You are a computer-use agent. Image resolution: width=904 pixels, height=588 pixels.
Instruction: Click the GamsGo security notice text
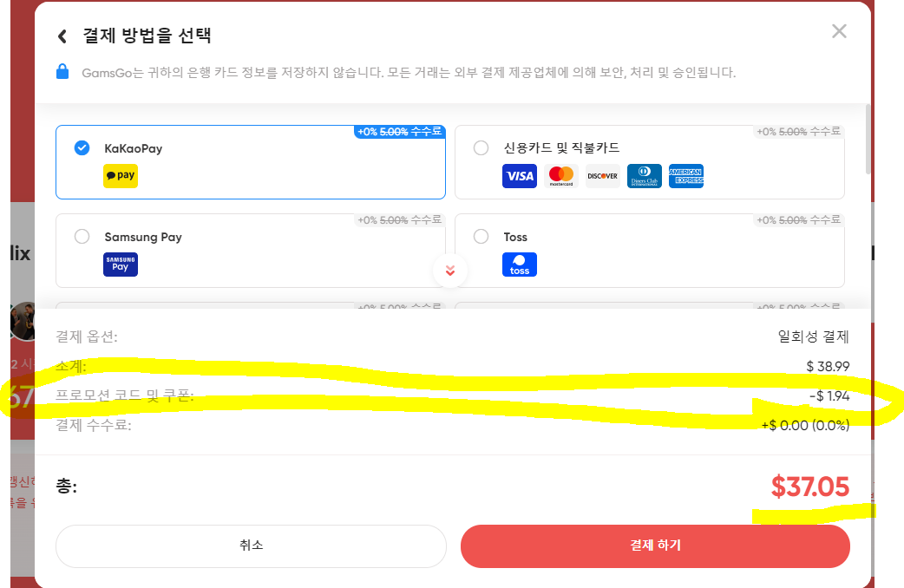coord(409,73)
